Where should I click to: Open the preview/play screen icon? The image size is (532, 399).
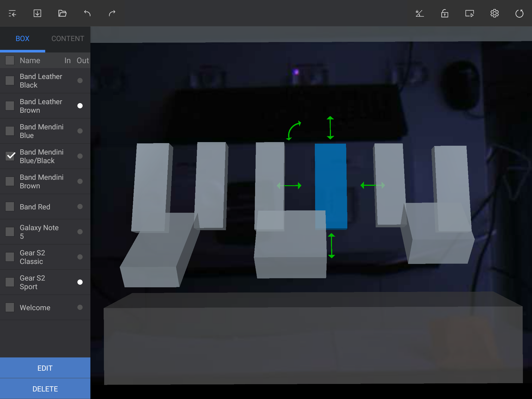tap(469, 13)
